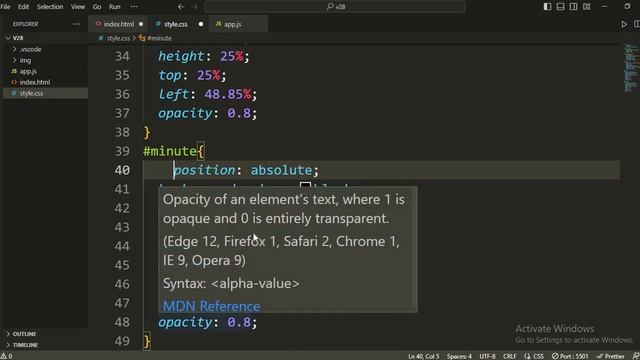Open the Go menu

[x=97, y=7]
